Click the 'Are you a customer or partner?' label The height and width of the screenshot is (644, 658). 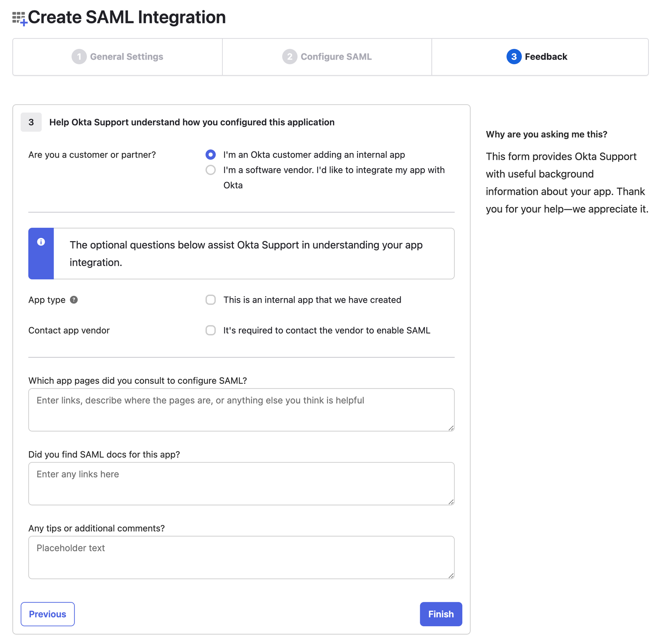[x=92, y=155]
